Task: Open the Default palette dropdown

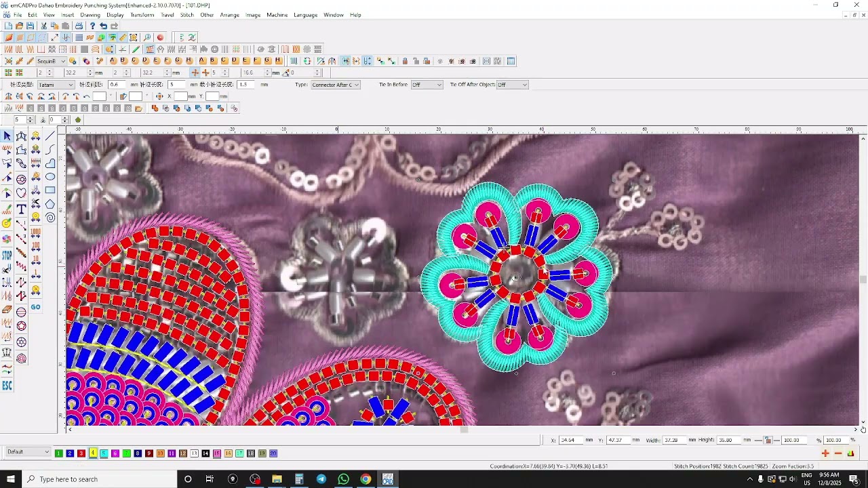Action: 28,452
